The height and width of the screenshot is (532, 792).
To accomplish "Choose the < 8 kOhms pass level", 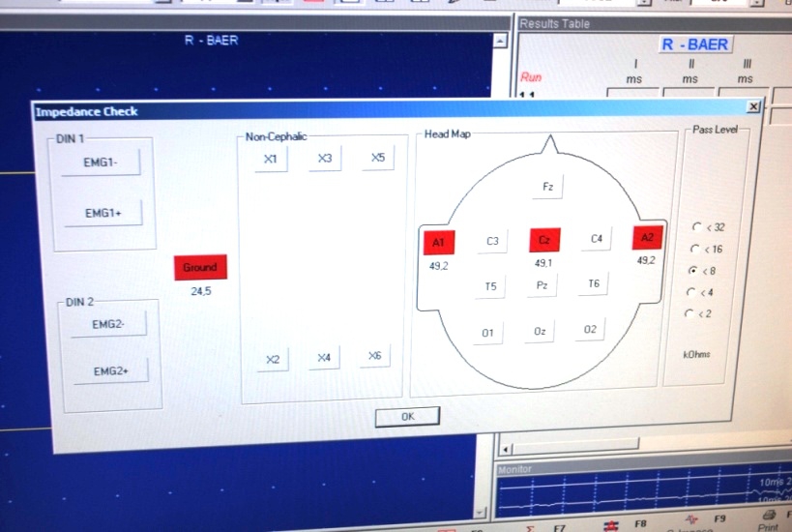I will click(693, 271).
